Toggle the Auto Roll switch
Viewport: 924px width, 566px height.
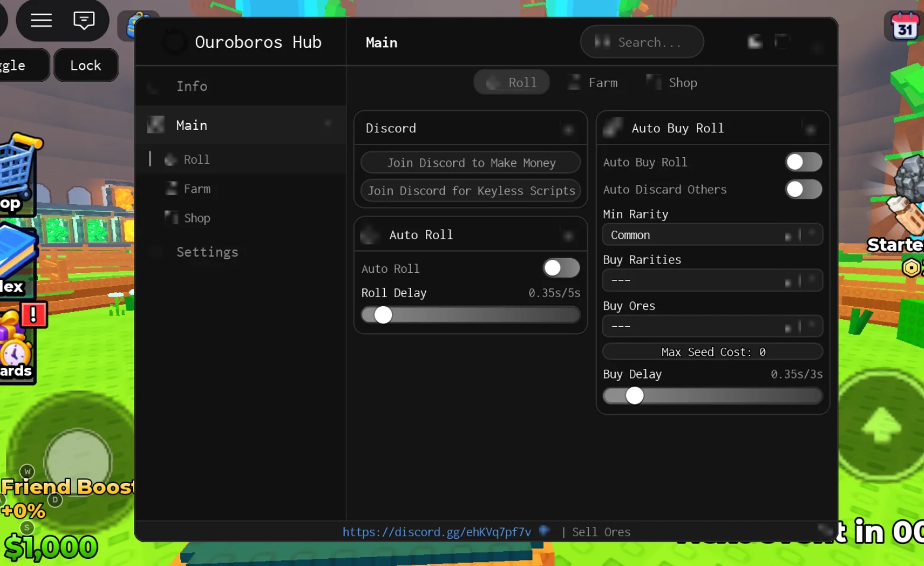561,268
